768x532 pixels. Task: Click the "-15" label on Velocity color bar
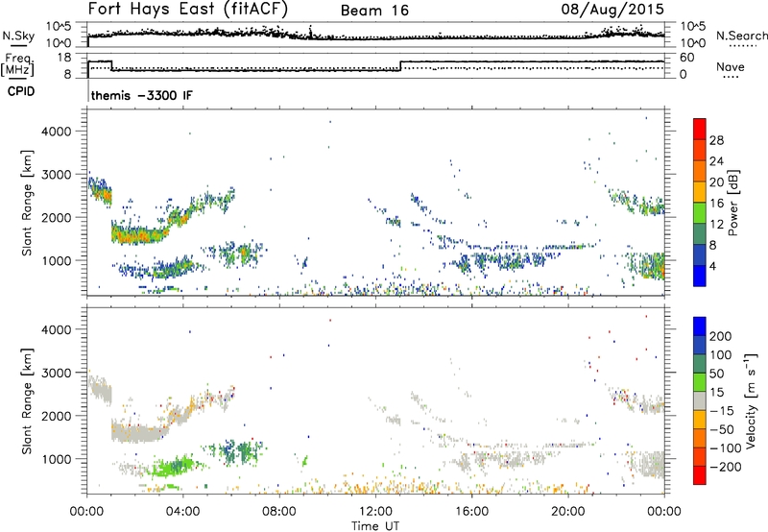point(722,411)
